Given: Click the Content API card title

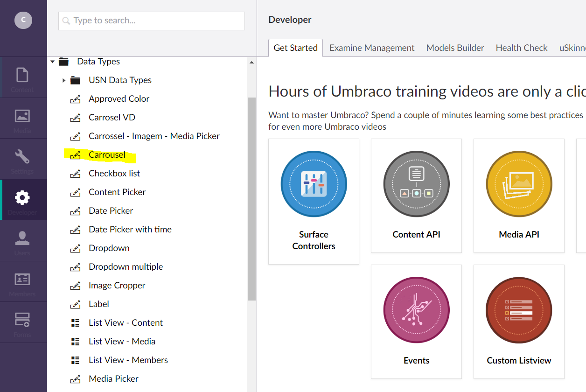Looking at the screenshot, I should pyautogui.click(x=417, y=235).
